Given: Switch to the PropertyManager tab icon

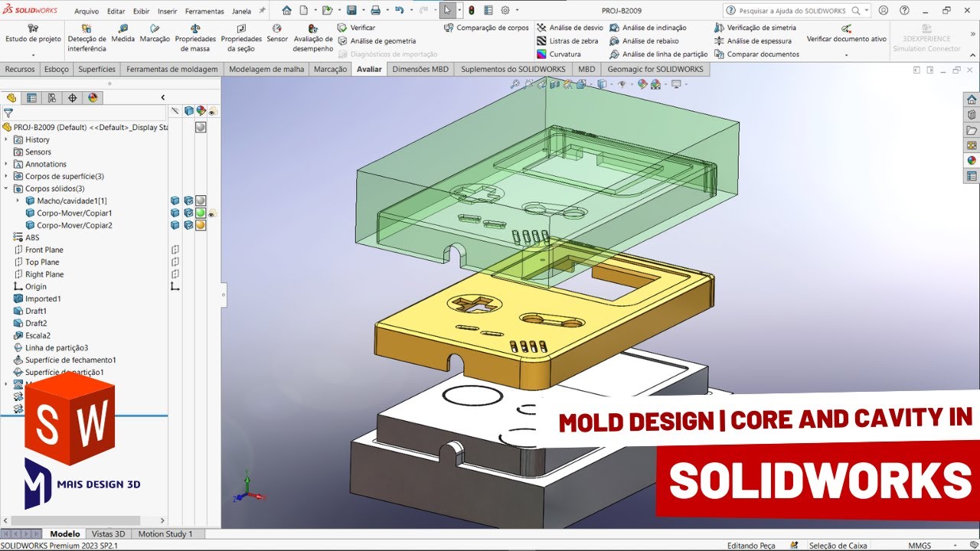Looking at the screenshot, I should click(x=31, y=98).
